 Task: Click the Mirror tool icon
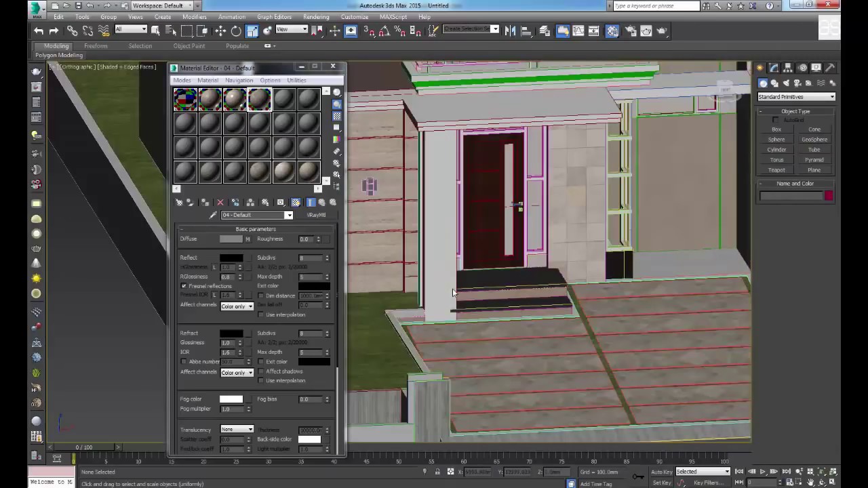[511, 30]
